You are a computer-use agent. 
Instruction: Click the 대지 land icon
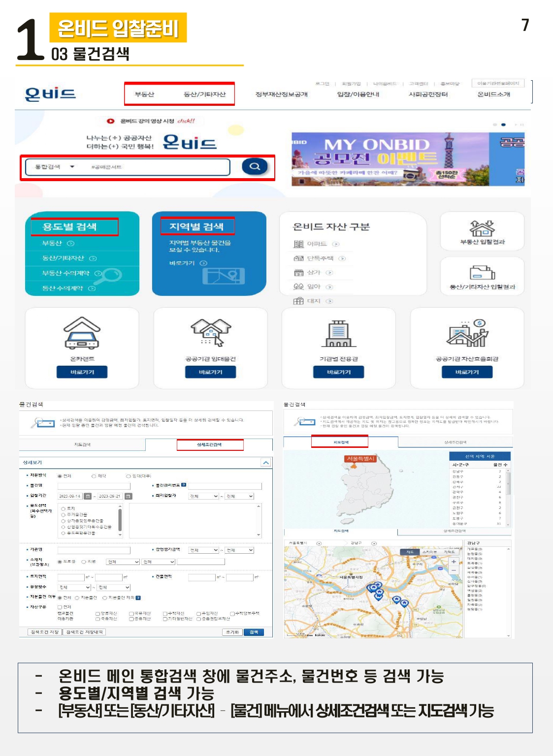298,301
